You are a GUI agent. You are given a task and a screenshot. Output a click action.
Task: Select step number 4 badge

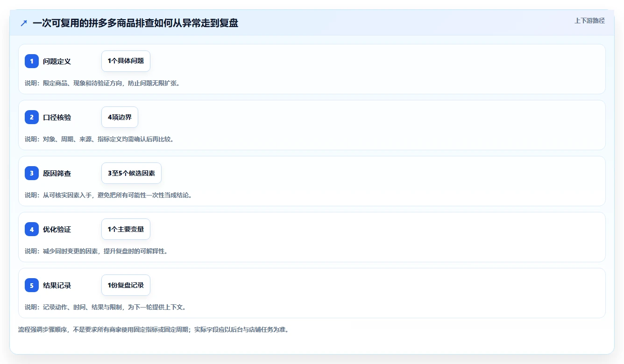click(32, 229)
